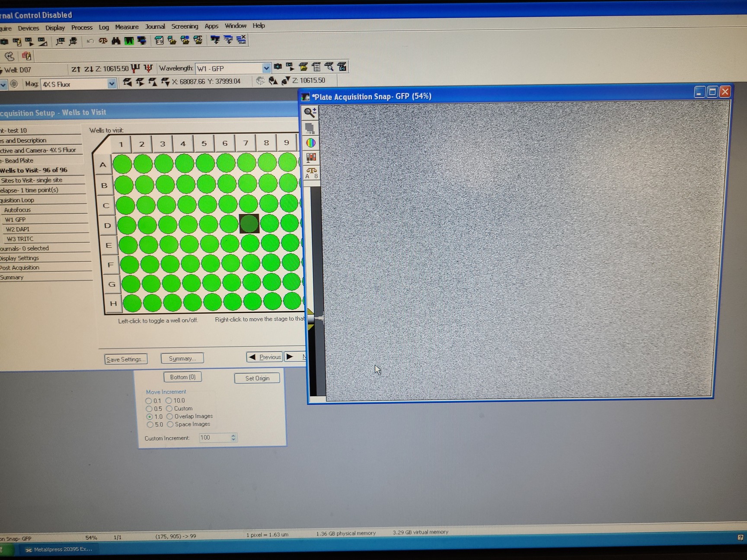Select the Zoom tool in the Snap window
Viewport: 747px width, 560px height.
[310, 112]
